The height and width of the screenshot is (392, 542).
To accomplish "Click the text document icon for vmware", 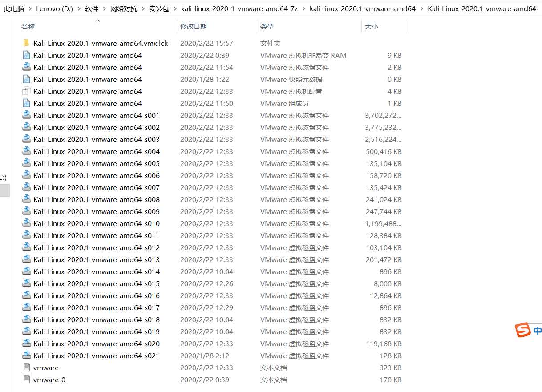I will 27,368.
